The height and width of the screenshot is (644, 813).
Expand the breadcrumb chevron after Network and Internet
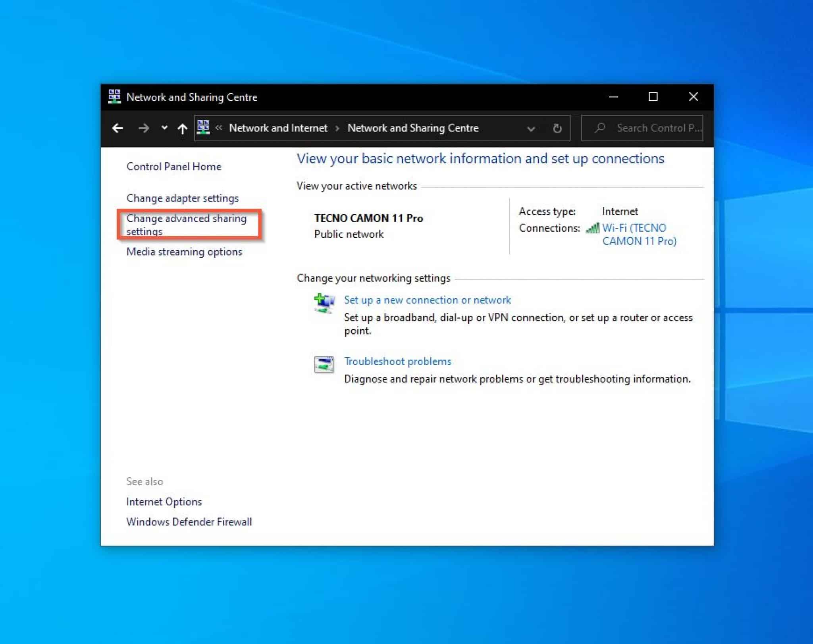pyautogui.click(x=337, y=128)
